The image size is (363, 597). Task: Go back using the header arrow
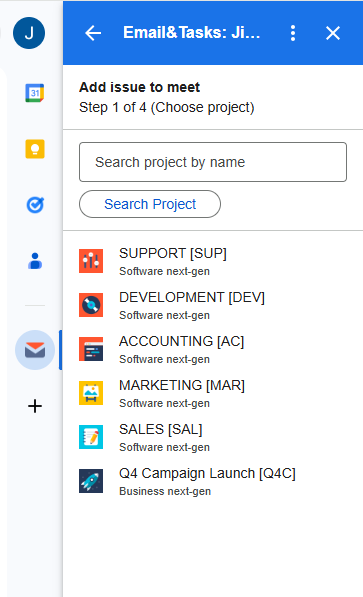click(x=93, y=33)
